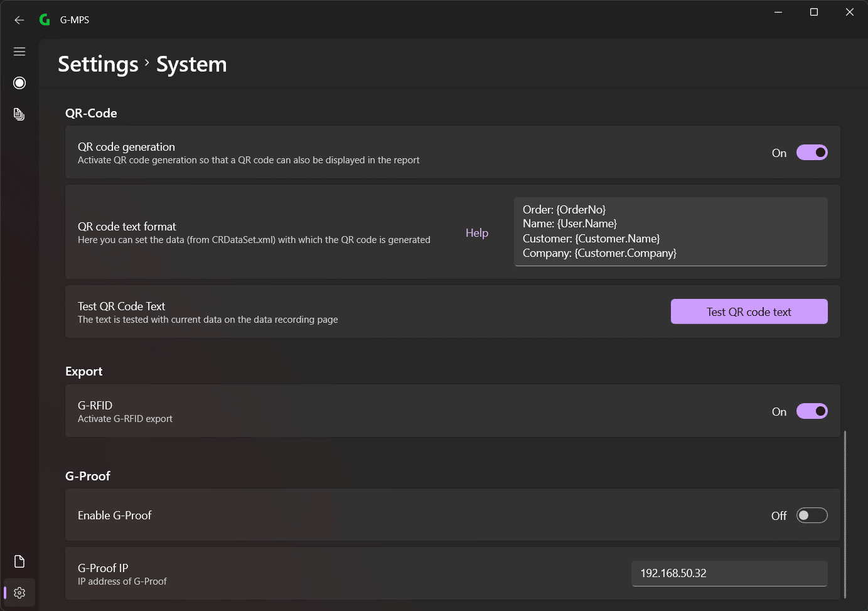This screenshot has height=611, width=868.
Task: Disable the G-RFID export toggle
Action: point(812,411)
